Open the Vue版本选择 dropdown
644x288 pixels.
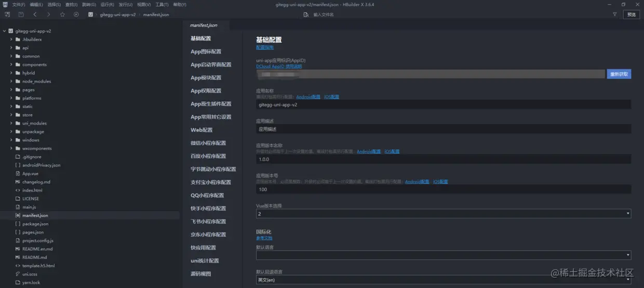pyautogui.click(x=444, y=213)
